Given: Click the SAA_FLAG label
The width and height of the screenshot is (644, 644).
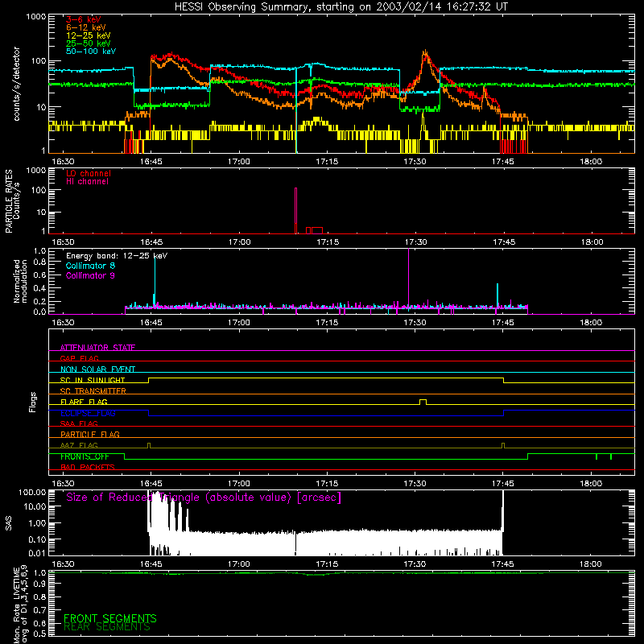Looking at the screenshot, I should point(79,423).
